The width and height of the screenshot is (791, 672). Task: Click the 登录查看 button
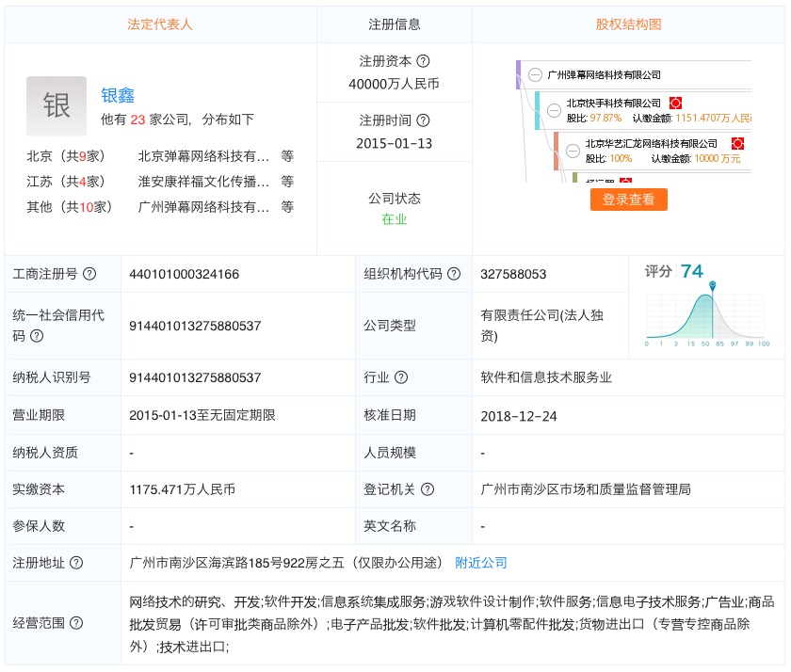tap(628, 200)
